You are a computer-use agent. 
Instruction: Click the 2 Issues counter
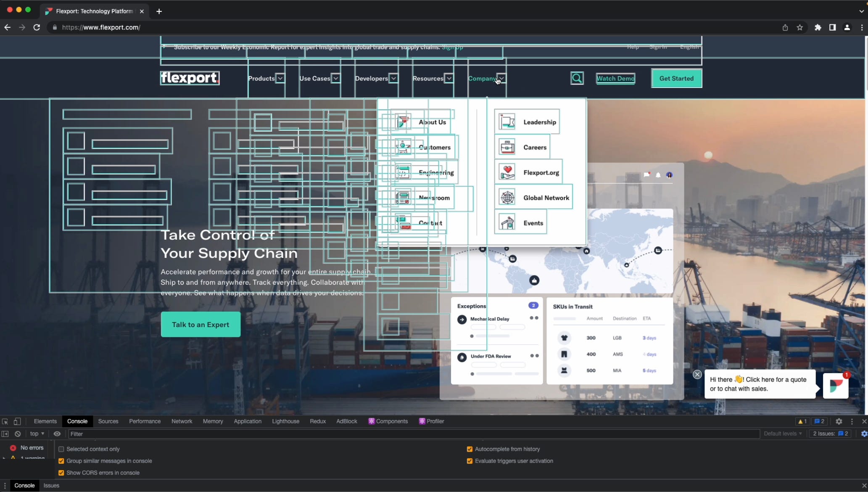pos(831,434)
